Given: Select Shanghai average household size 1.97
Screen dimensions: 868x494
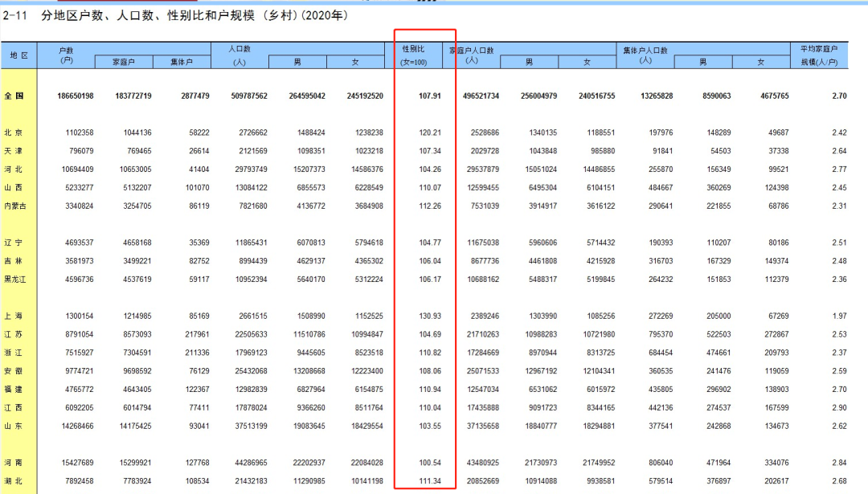Looking at the screenshot, I should (839, 316).
